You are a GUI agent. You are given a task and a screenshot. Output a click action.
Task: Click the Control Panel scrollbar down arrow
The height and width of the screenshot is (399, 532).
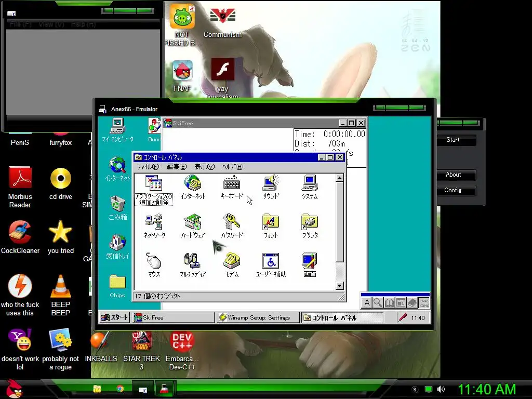tap(340, 286)
